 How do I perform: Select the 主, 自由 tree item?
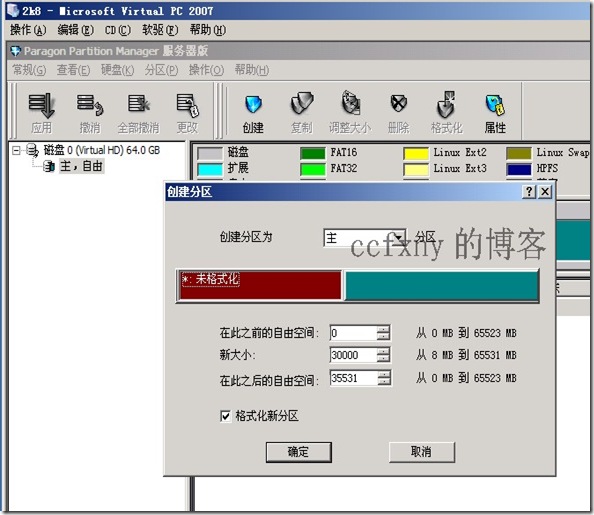81,166
